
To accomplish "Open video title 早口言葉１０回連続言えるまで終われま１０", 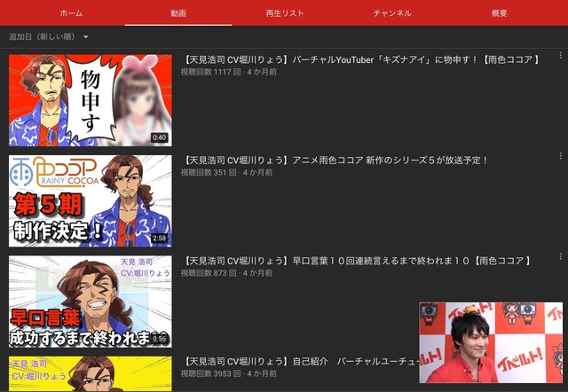I will 357,261.
